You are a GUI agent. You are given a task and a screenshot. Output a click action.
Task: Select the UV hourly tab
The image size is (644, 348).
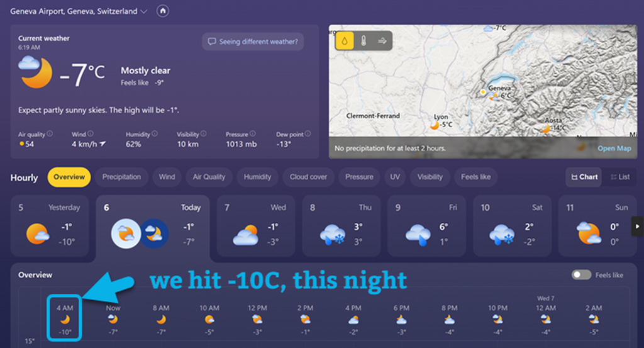pos(395,177)
